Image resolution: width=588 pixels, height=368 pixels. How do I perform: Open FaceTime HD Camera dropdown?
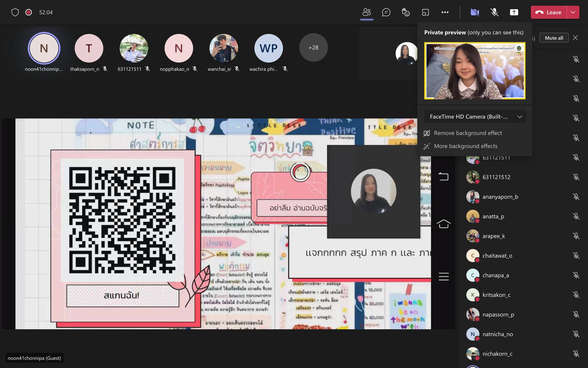click(x=475, y=117)
